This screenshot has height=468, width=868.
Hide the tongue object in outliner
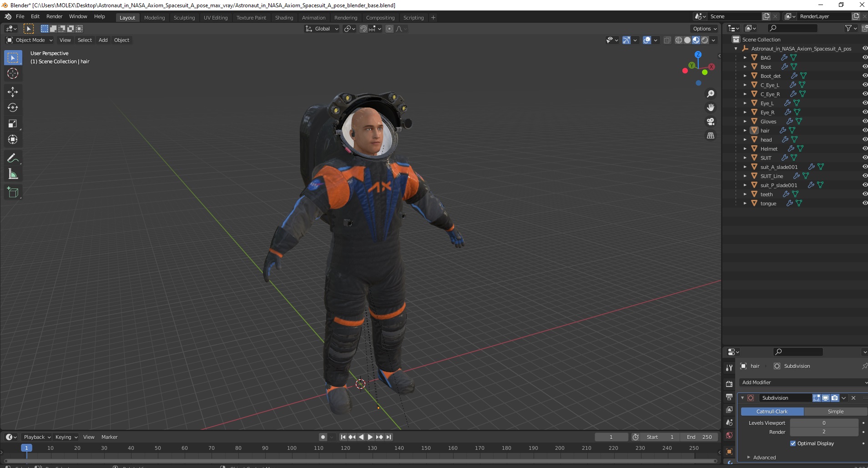[865, 203]
